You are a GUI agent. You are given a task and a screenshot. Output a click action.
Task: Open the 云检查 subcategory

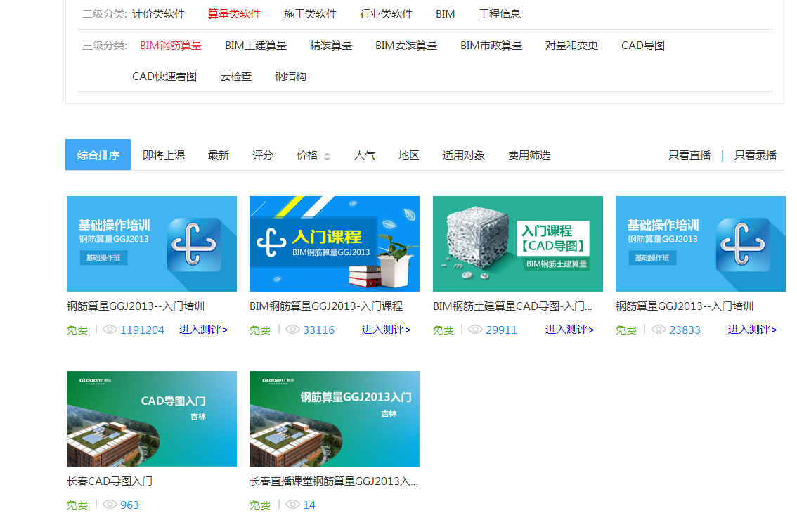tap(236, 77)
